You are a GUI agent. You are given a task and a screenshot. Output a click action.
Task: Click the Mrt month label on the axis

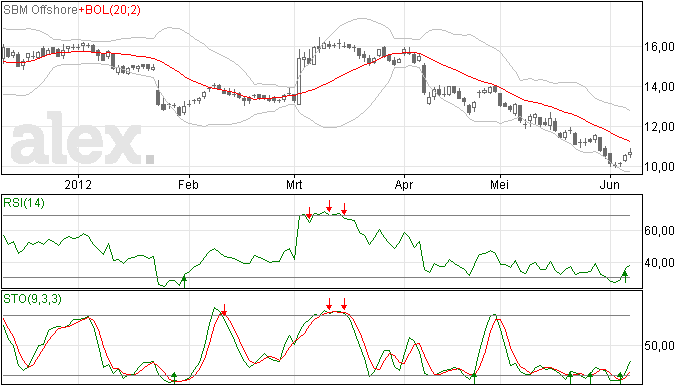click(294, 184)
